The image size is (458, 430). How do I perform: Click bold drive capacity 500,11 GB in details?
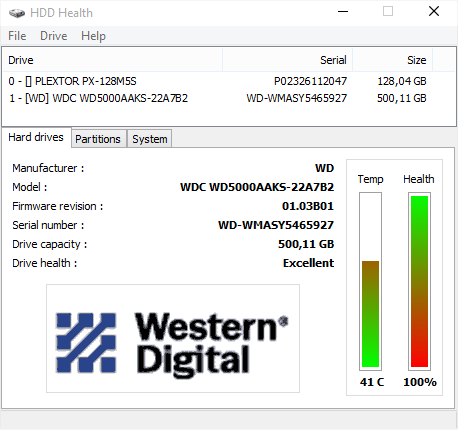306,244
